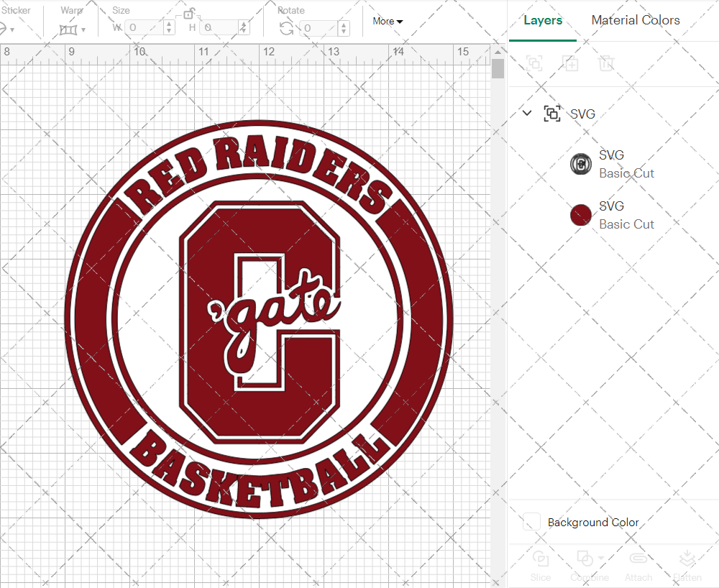Open the Background Color swatch

pyautogui.click(x=531, y=522)
